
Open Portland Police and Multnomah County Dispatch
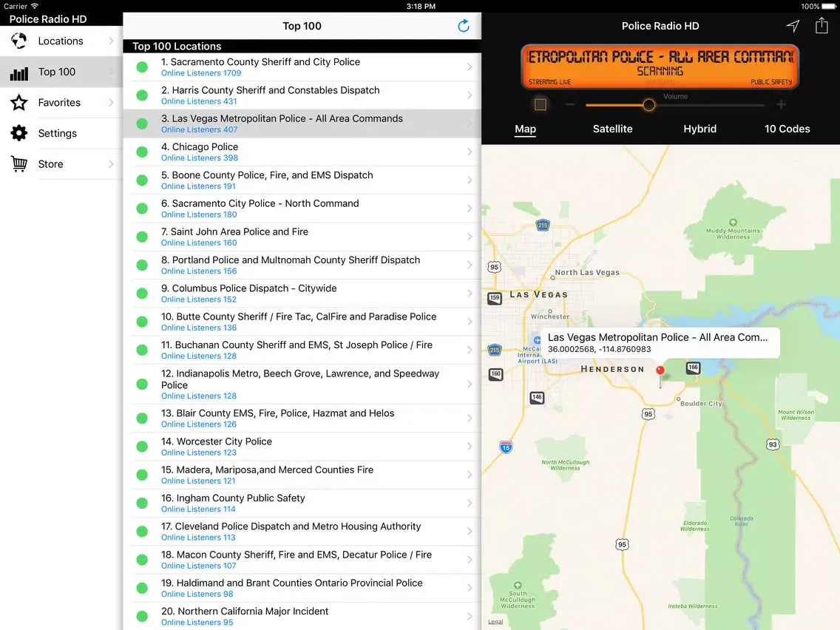[x=302, y=265]
